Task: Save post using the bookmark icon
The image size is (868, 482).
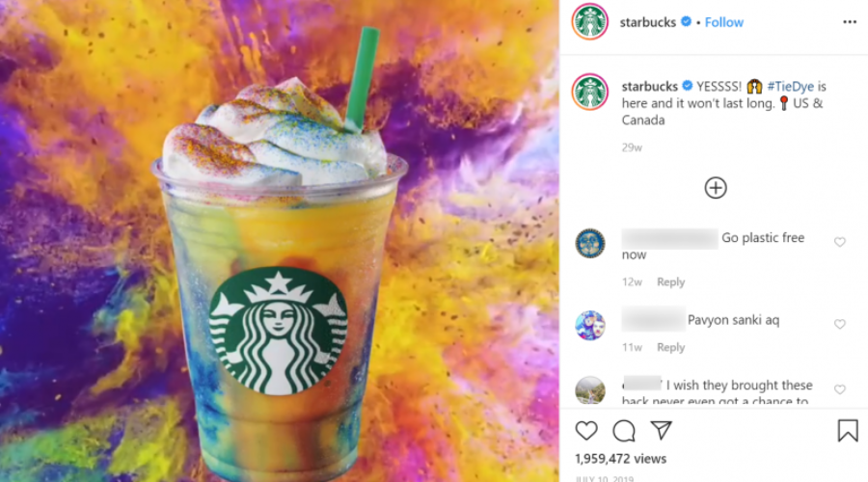Action: click(x=848, y=431)
